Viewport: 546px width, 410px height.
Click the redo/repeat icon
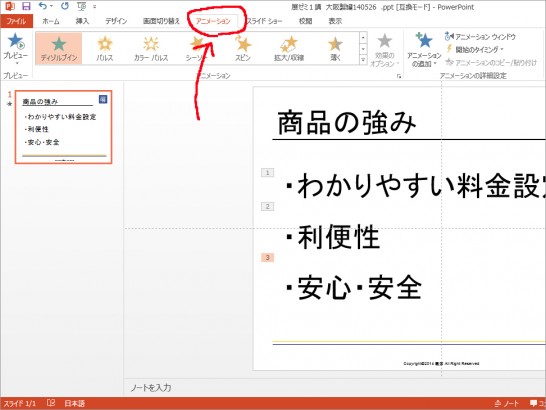click(64, 6)
